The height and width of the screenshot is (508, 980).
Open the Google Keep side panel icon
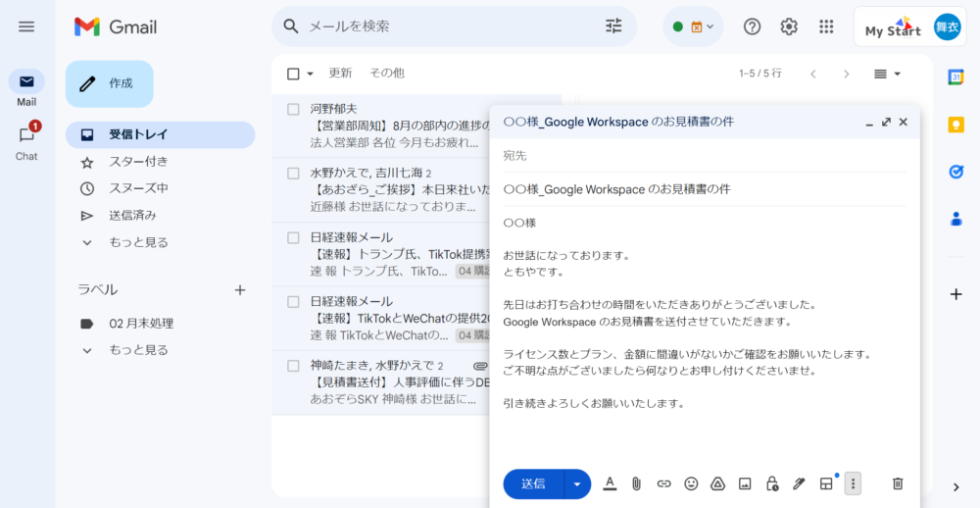pyautogui.click(x=955, y=125)
